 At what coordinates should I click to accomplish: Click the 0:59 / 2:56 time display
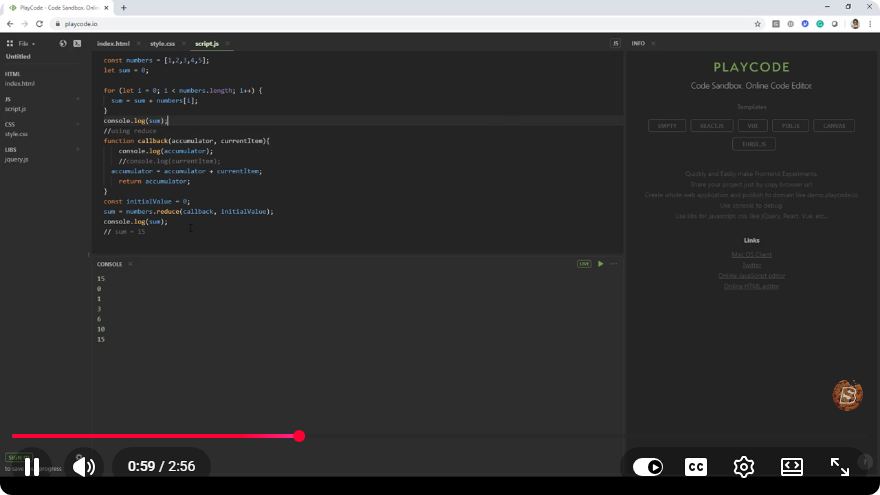[x=161, y=466]
